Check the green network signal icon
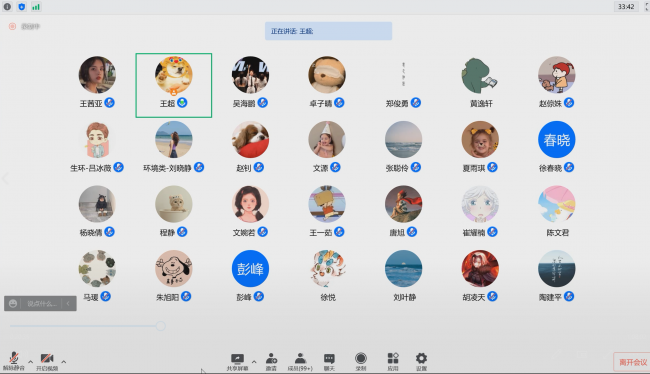 tap(36, 7)
